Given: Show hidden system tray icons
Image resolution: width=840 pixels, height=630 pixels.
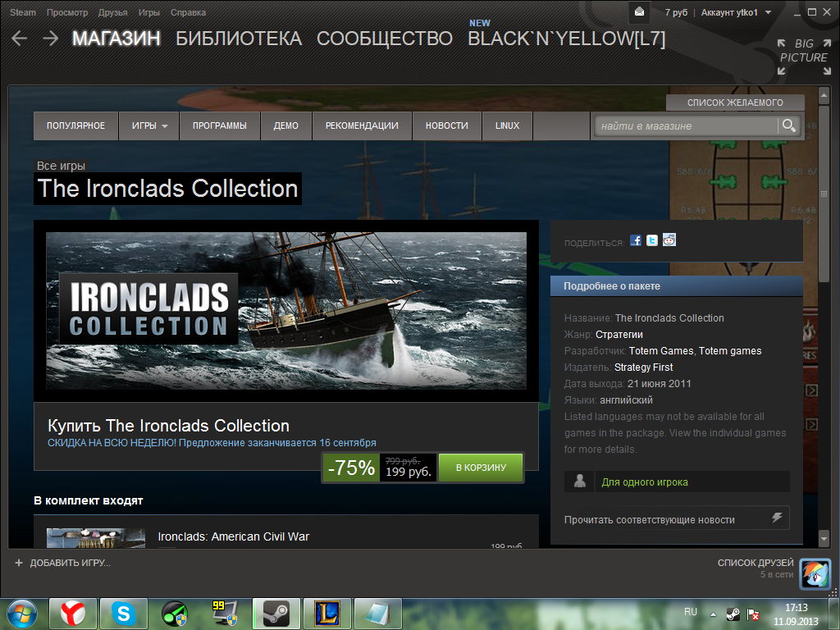Looking at the screenshot, I should pos(713,614).
